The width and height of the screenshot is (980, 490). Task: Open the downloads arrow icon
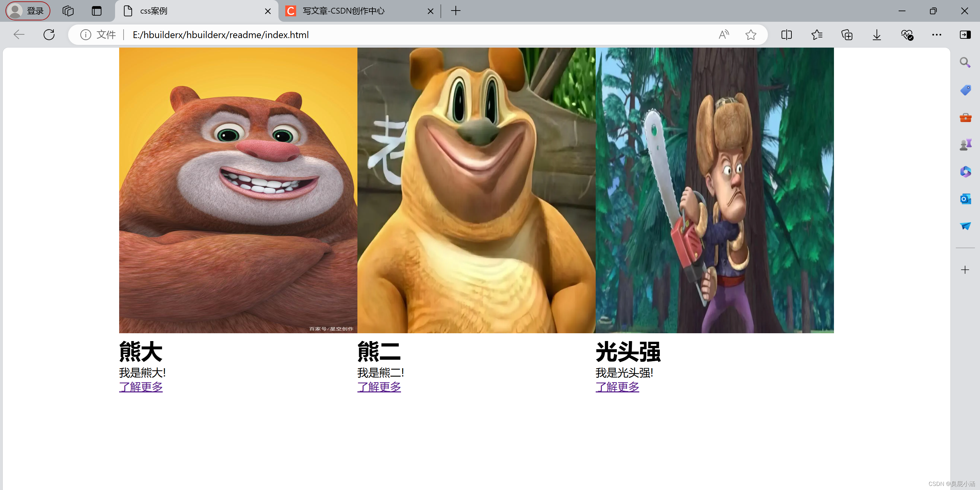877,35
